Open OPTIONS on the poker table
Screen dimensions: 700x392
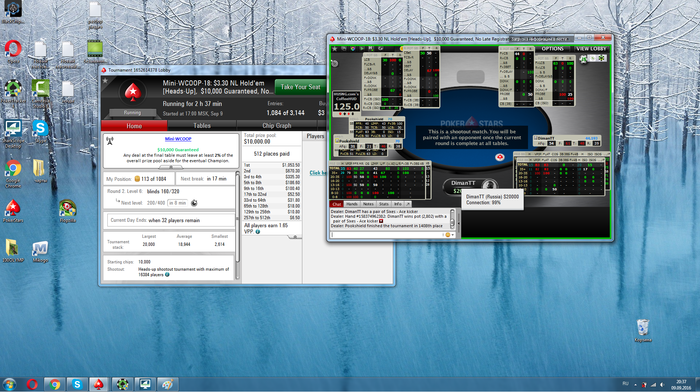(553, 49)
